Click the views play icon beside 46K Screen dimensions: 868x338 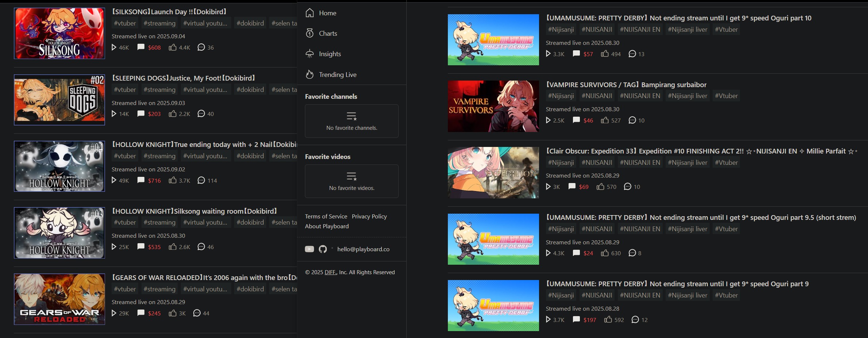(114, 47)
